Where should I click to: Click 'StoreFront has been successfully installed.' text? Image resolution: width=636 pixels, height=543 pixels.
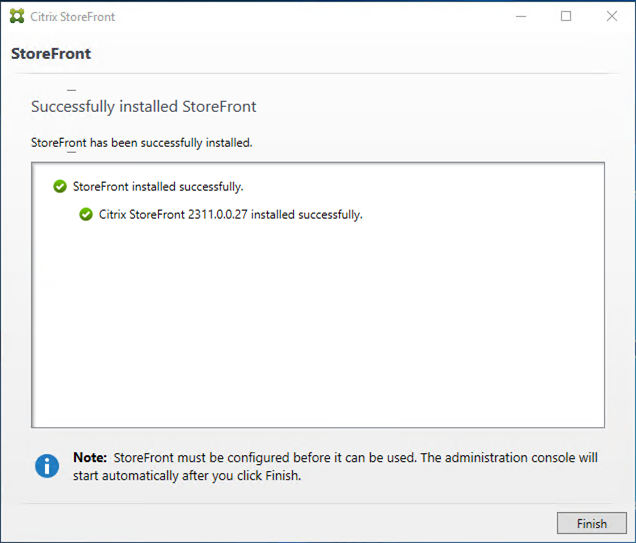click(x=142, y=143)
